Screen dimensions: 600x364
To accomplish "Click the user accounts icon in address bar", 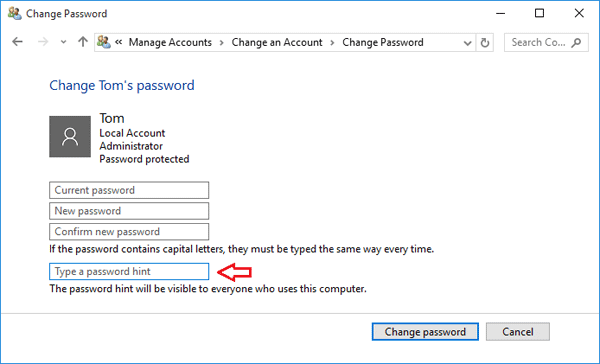I will [104, 42].
